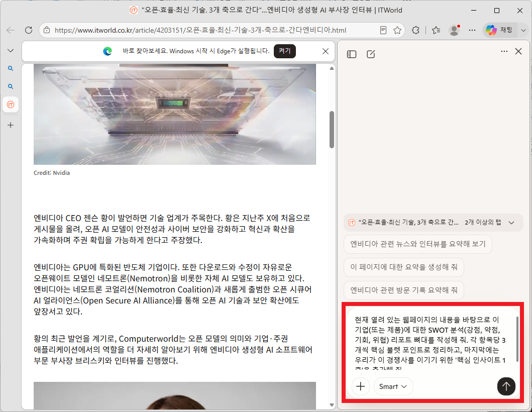Click the page scroll down arrow
Image resolution: width=532 pixels, height=412 pixels.
point(332,405)
